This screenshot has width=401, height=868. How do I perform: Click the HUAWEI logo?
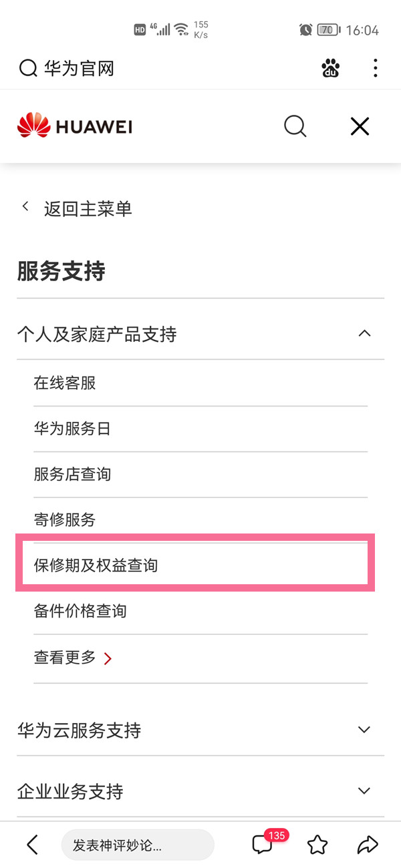(74, 126)
